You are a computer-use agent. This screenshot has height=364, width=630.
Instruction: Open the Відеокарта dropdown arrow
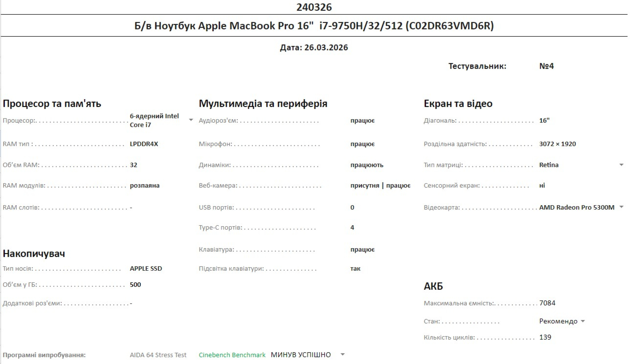pyautogui.click(x=622, y=207)
